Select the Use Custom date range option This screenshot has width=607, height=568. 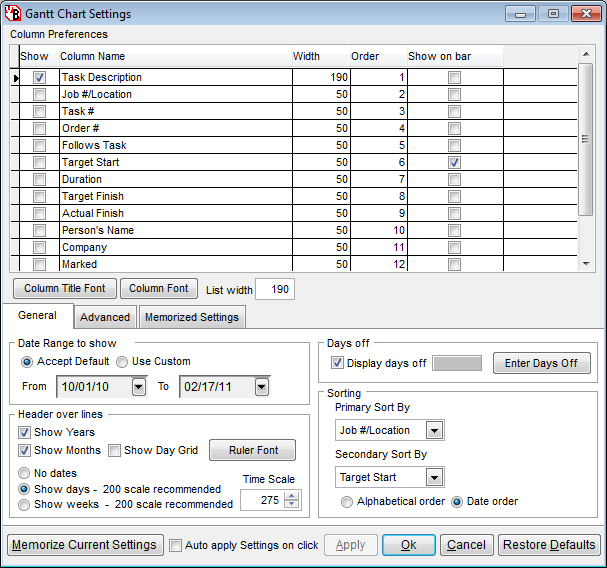click(x=122, y=361)
